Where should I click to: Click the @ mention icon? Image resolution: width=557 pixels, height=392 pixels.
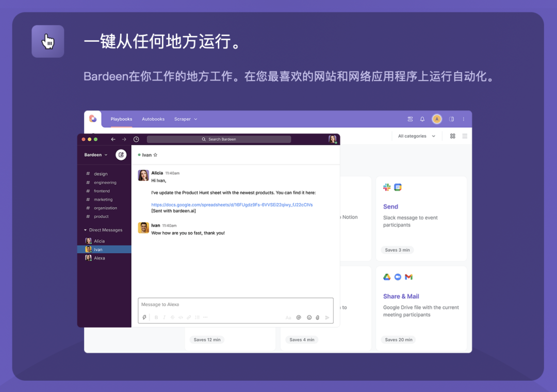pos(299,318)
